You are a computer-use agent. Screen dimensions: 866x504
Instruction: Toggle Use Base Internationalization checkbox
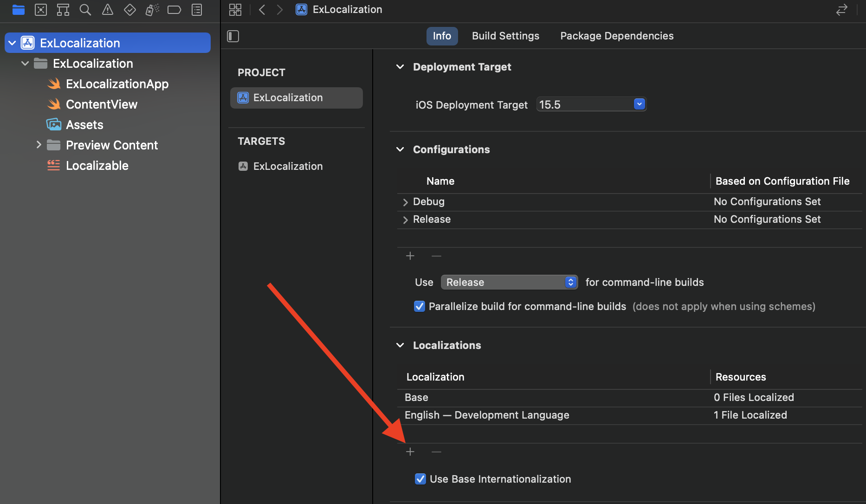click(420, 479)
